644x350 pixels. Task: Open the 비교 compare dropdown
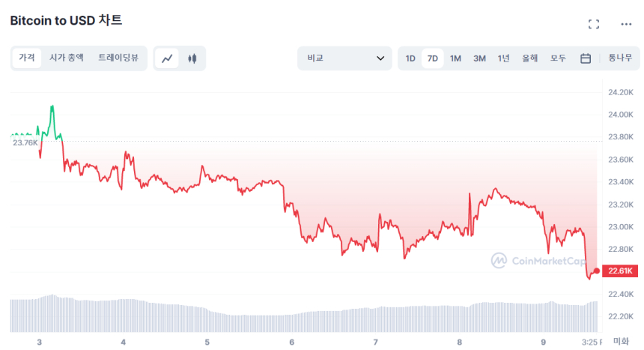pyautogui.click(x=344, y=58)
